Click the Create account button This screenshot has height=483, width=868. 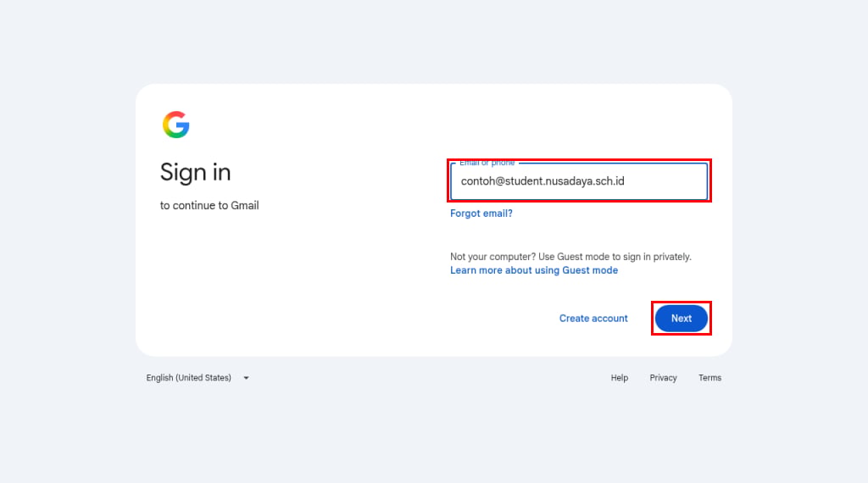click(593, 318)
